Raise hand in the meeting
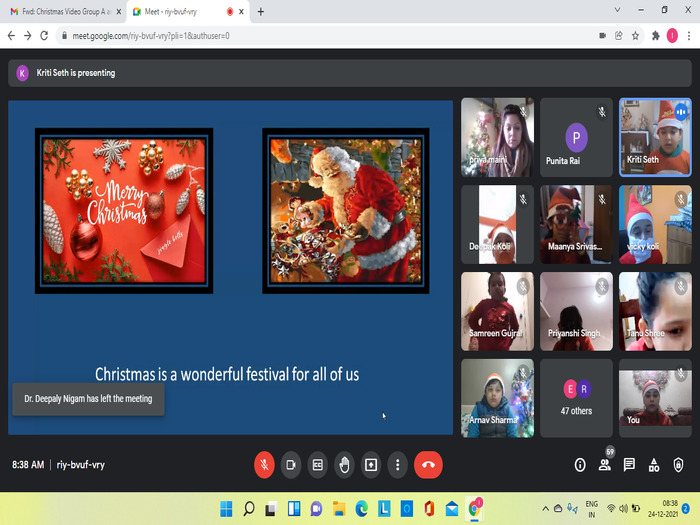Screen dimensions: 700x525 coord(344,465)
